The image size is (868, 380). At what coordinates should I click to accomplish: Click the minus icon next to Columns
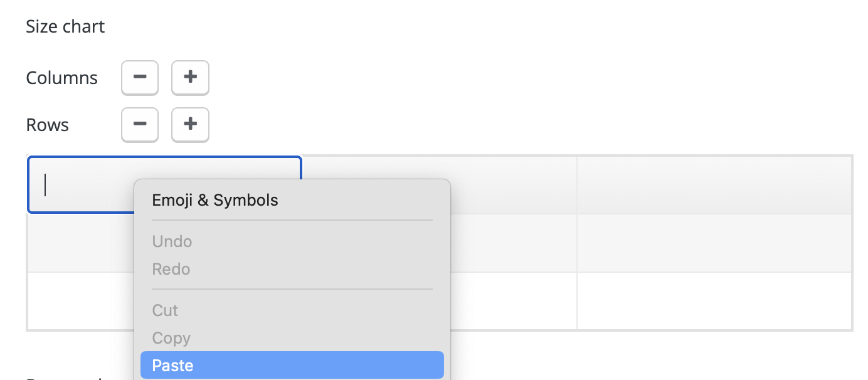tap(140, 77)
